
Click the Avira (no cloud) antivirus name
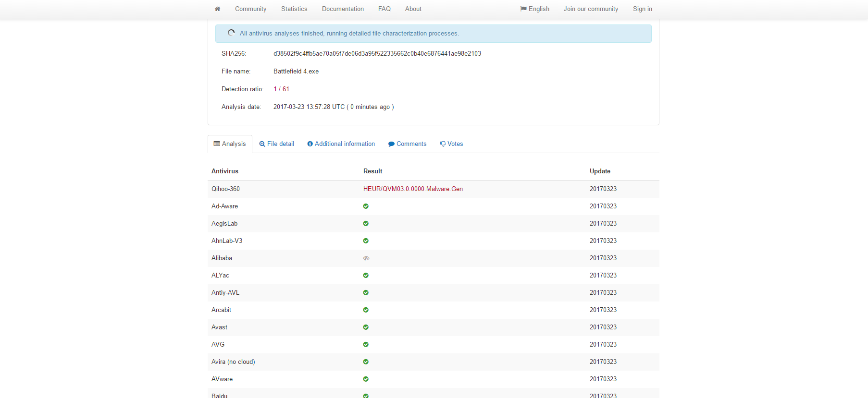(x=233, y=362)
